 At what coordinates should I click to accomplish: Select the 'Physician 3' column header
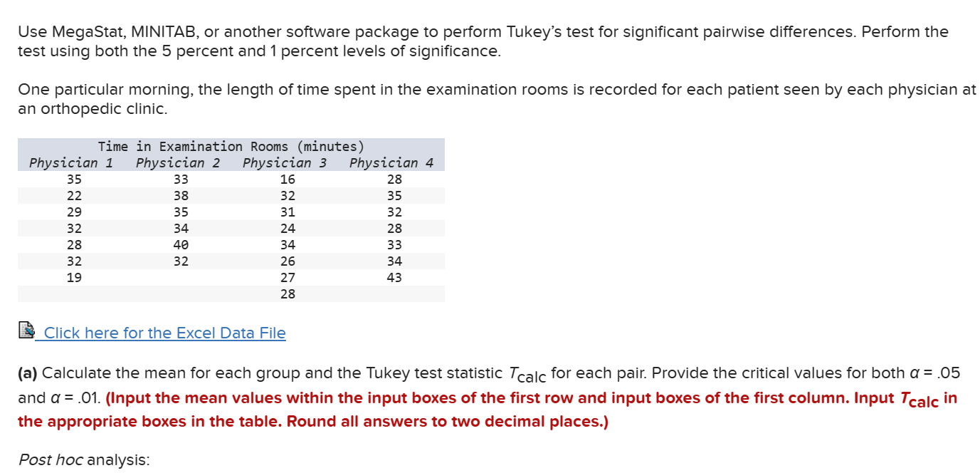tap(285, 162)
